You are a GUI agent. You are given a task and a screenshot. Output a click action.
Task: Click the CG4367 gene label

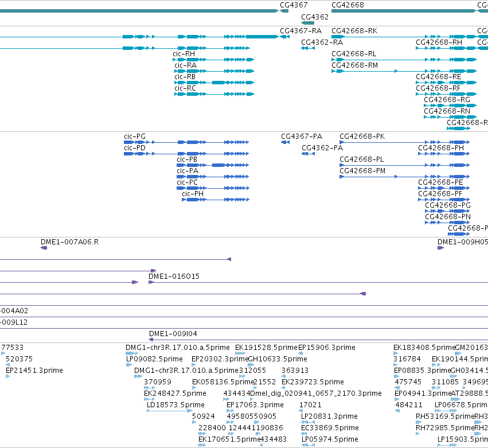tap(294, 5)
